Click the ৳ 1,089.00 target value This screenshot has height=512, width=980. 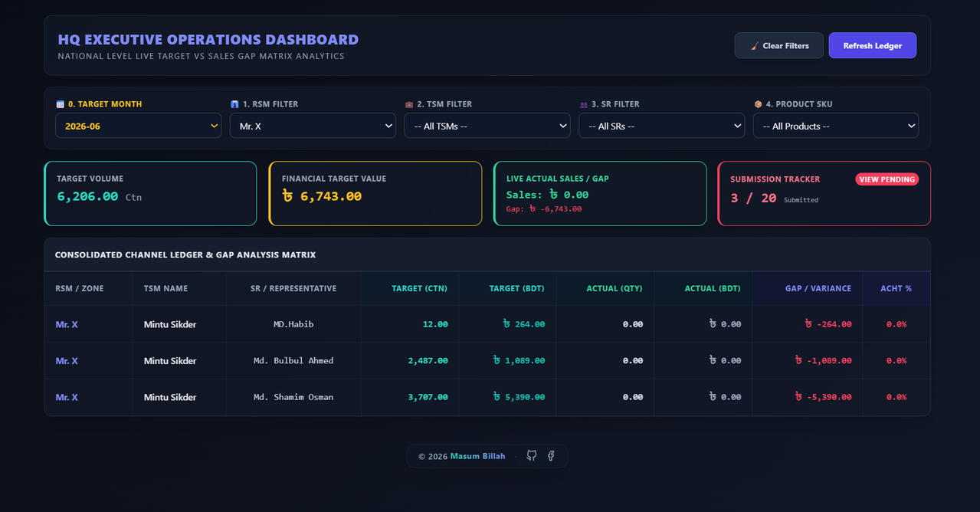pyautogui.click(x=519, y=360)
